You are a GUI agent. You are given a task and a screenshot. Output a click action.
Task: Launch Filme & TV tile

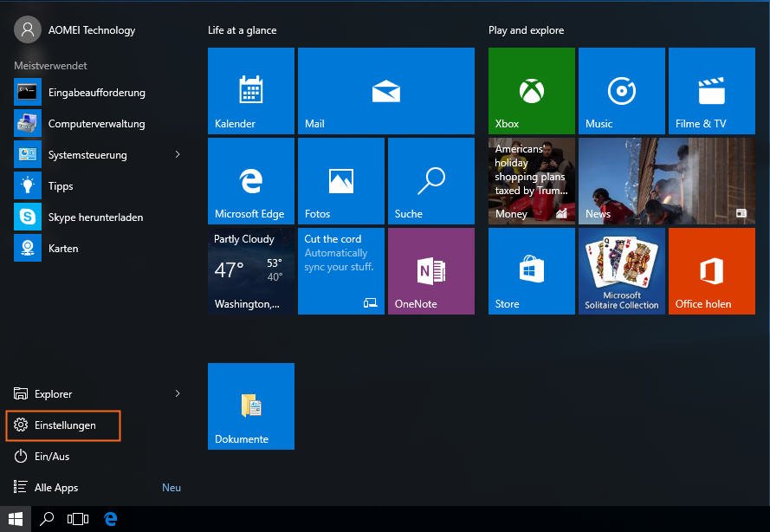click(711, 91)
